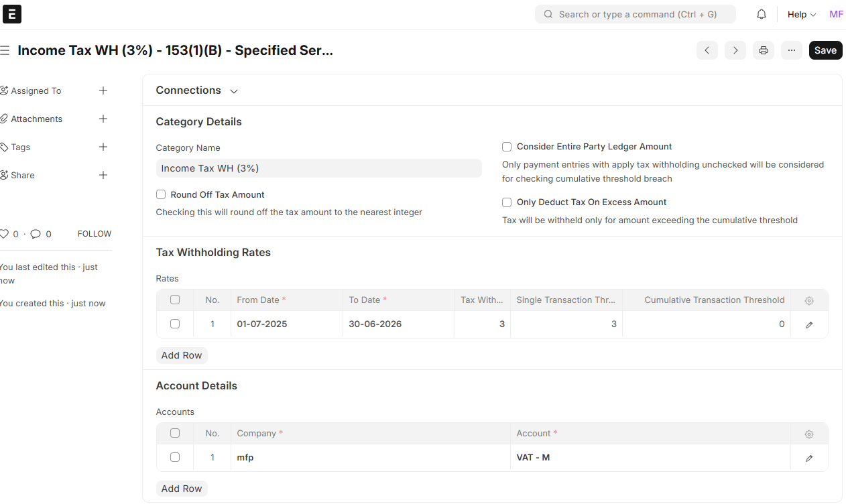Like this document heart icon
Image resolution: width=846 pixels, height=504 pixels.
pos(5,234)
